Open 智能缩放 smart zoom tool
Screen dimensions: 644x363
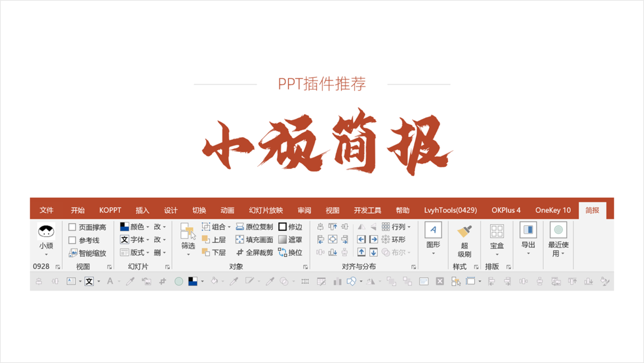coord(87,253)
